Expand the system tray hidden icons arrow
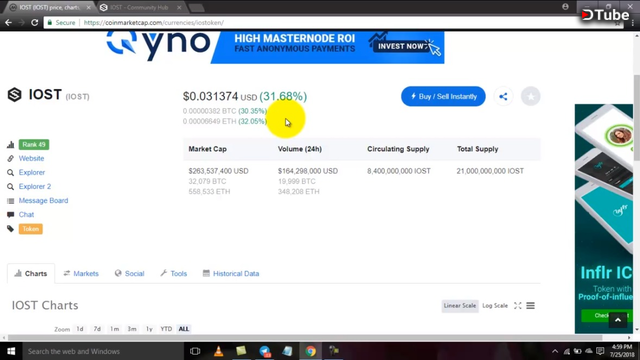640x360 pixels. (555, 351)
